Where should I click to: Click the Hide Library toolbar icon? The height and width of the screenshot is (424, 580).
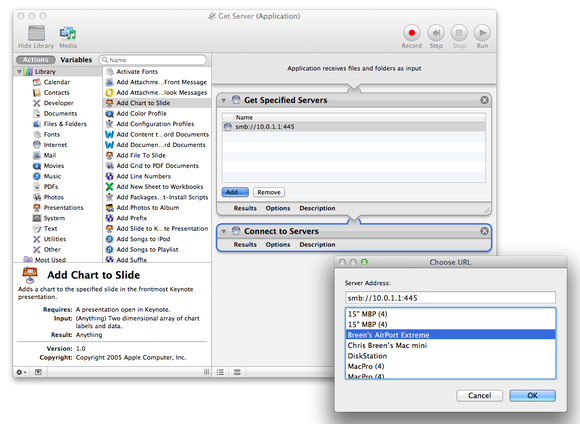36,33
